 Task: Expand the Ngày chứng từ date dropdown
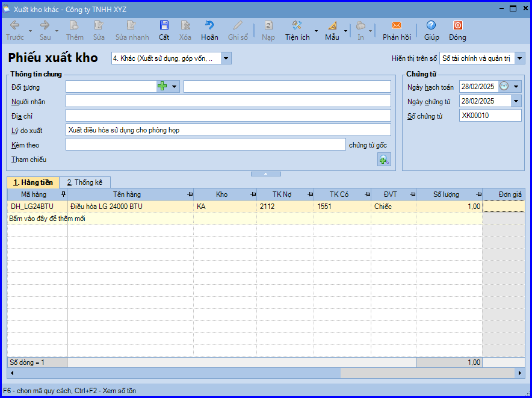pyautogui.click(x=516, y=101)
